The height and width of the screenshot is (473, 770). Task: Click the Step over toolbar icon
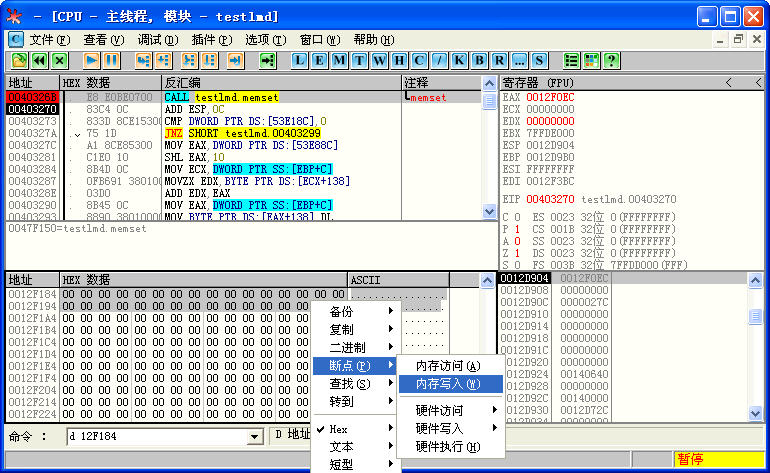coord(164,60)
